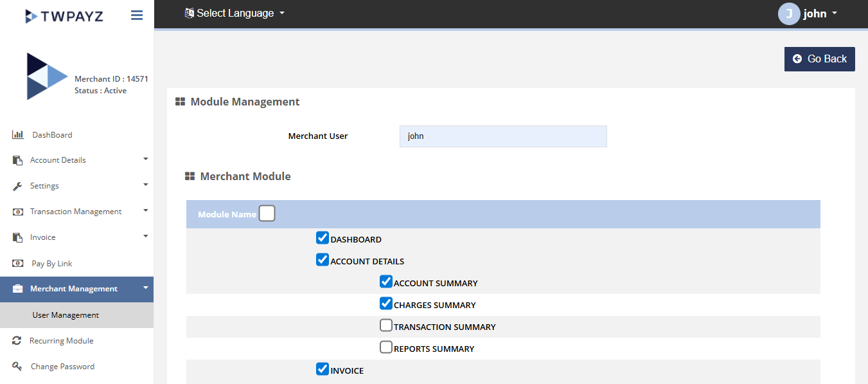
Task: Enable TRANSACTION SUMMARY checkbox
Action: [x=386, y=326]
